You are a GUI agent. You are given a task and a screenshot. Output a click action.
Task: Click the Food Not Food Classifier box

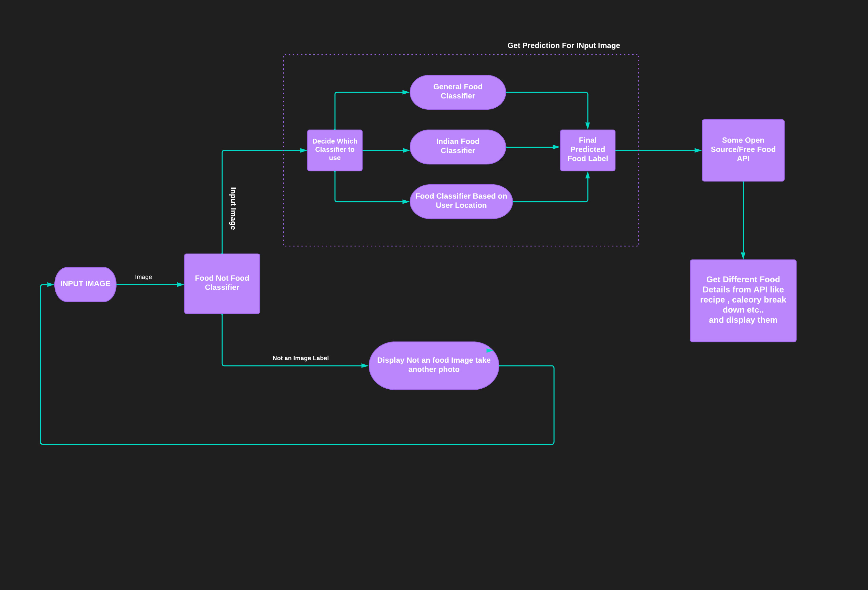tap(222, 284)
